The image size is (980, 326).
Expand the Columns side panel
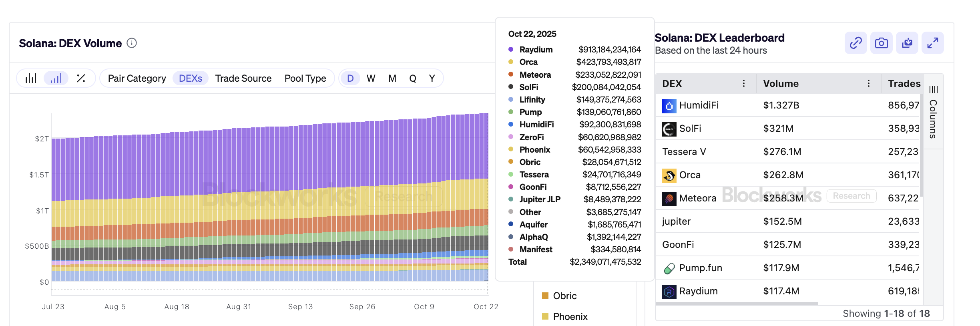(933, 112)
